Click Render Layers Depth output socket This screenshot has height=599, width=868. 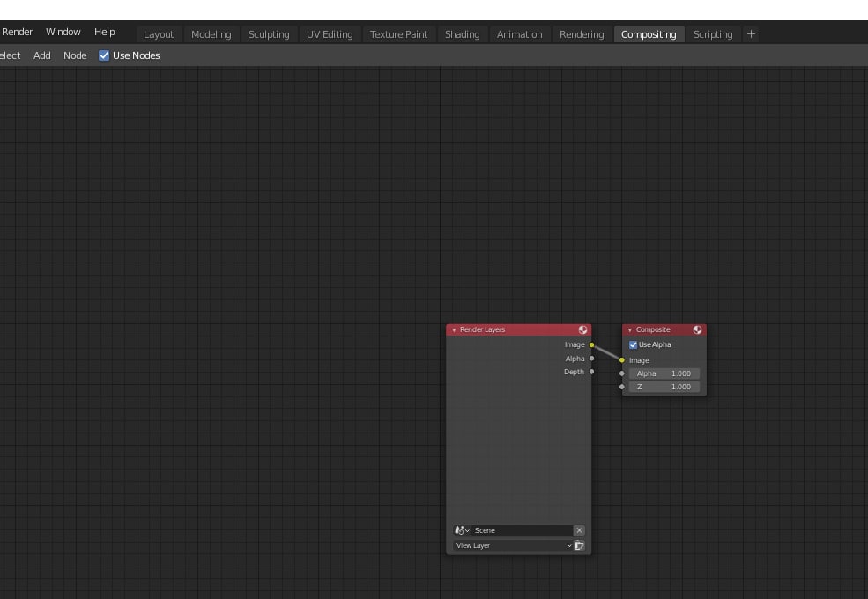(592, 372)
